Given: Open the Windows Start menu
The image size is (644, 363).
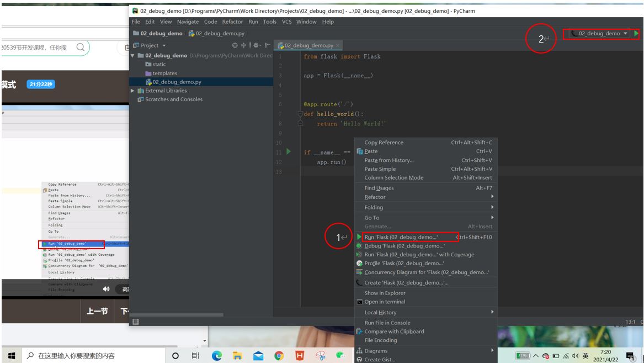Looking at the screenshot, I should 12,356.
